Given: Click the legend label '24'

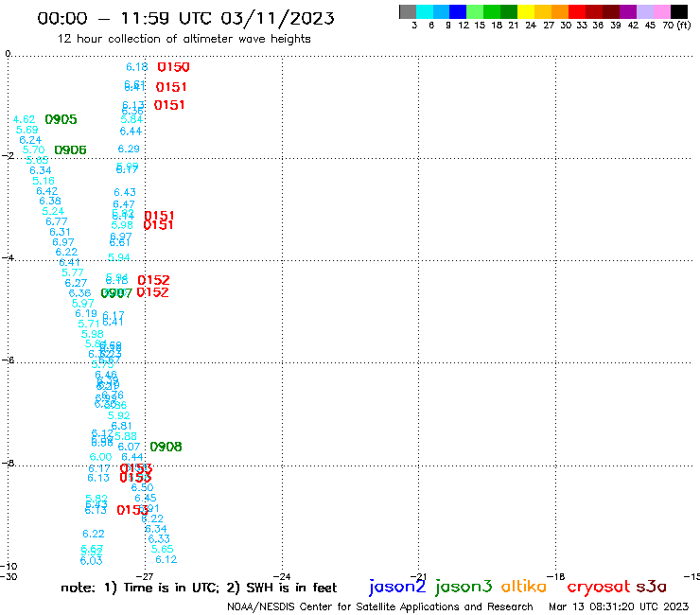Looking at the screenshot, I should pos(531,26).
